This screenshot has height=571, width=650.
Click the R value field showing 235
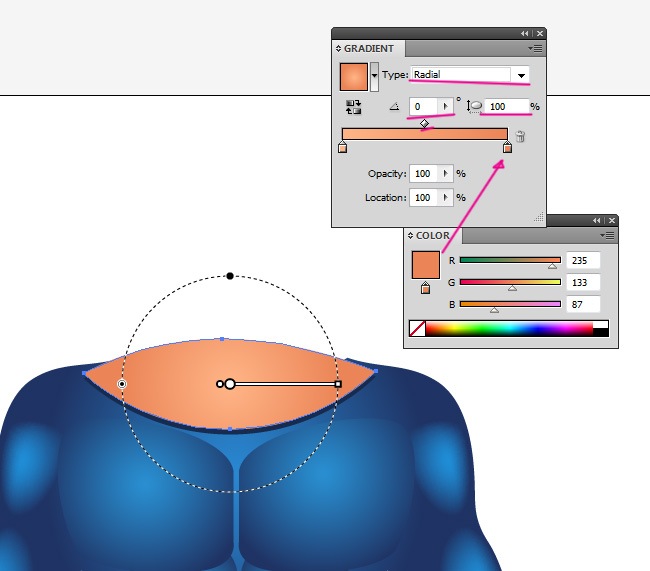(x=583, y=260)
